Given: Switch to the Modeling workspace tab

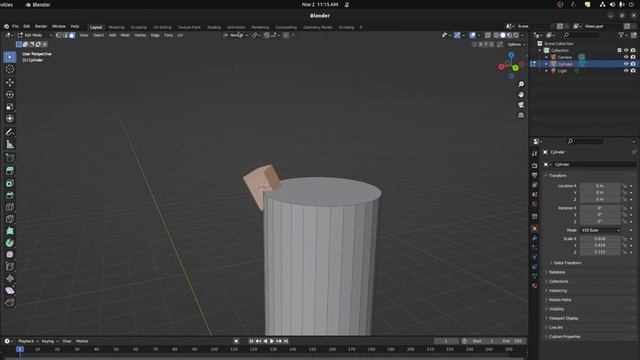Looking at the screenshot, I should (x=116, y=27).
